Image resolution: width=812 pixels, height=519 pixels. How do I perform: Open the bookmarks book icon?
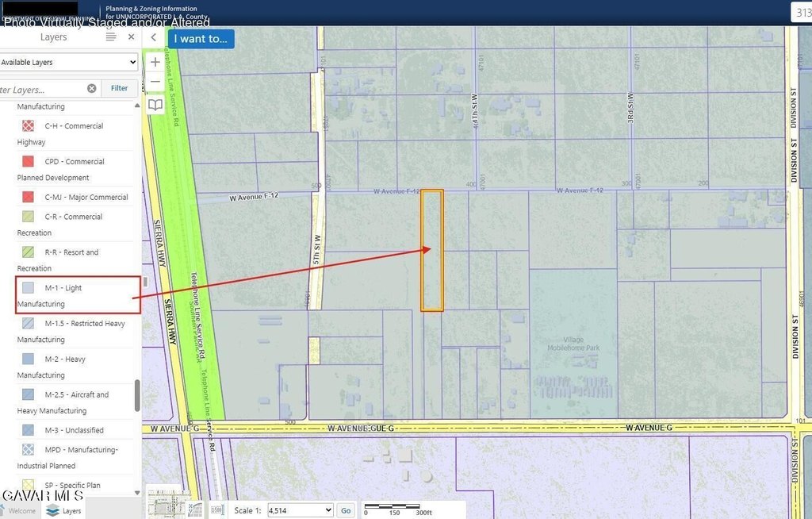pyautogui.click(x=155, y=105)
